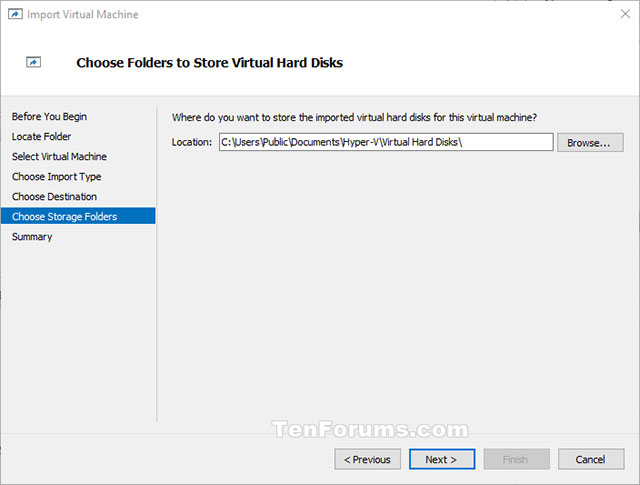The image size is (640, 485).
Task: Go to the Locate Folder step
Action: click(x=41, y=136)
